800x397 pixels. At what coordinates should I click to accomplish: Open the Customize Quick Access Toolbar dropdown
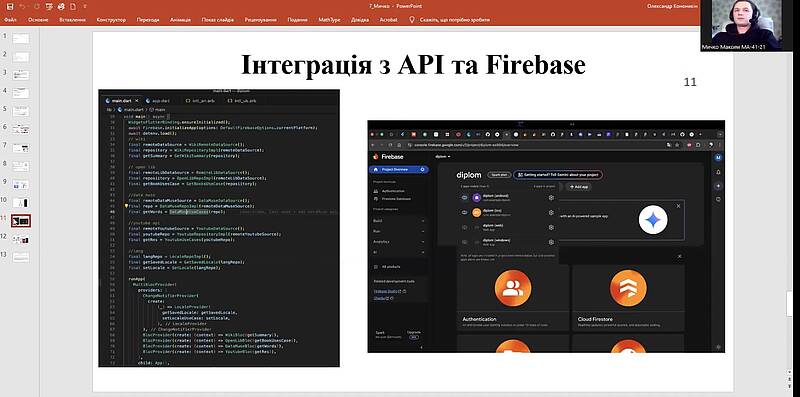point(85,7)
